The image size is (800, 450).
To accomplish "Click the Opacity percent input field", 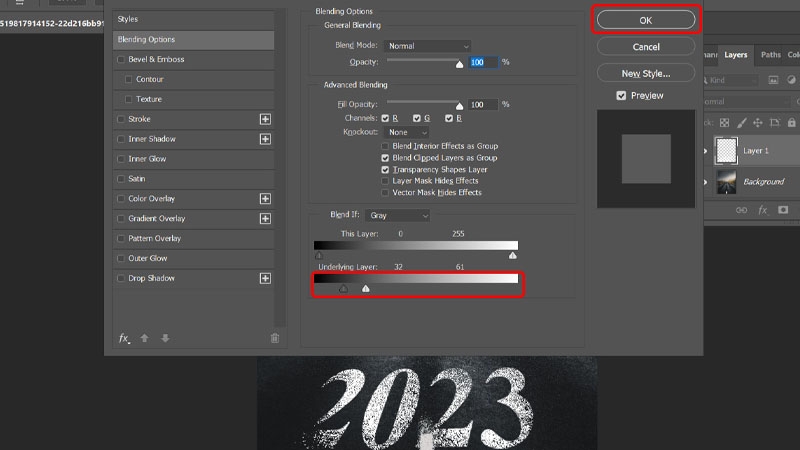I will [x=483, y=62].
